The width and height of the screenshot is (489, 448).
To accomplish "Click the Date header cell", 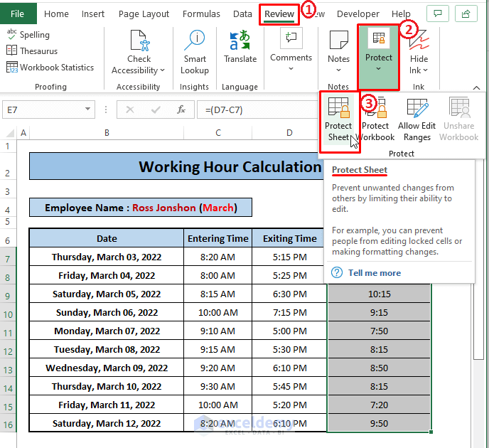I will click(x=107, y=238).
